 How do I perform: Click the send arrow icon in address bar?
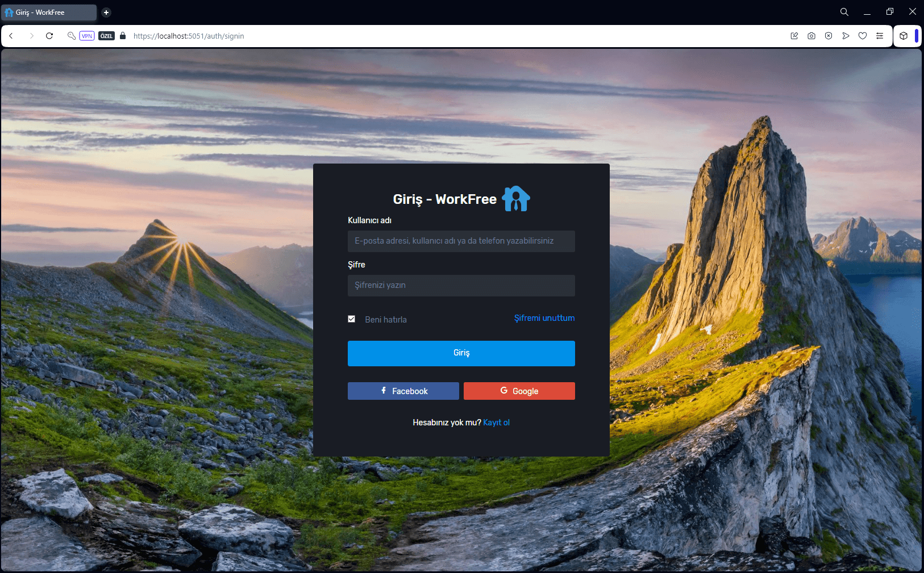pyautogui.click(x=846, y=36)
